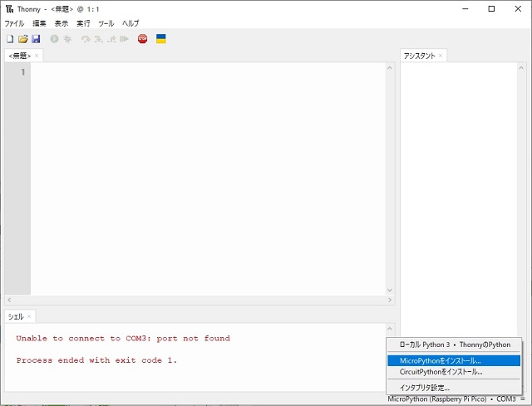Click the editor scrollbar up arrow
532x406 pixels.
(x=390, y=68)
